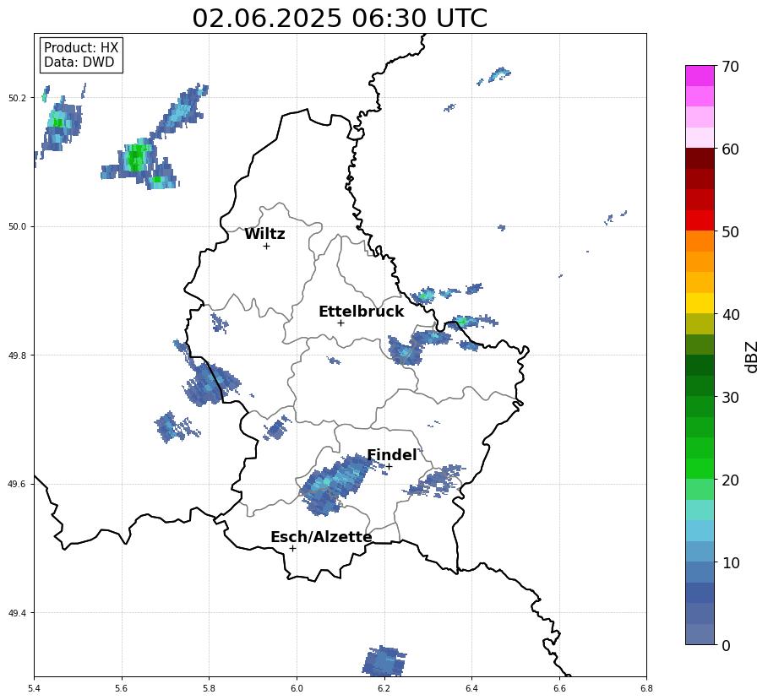The height and width of the screenshot is (700, 768).
Task: Click the bright green colorbar segment near 20
Action: click(700, 469)
